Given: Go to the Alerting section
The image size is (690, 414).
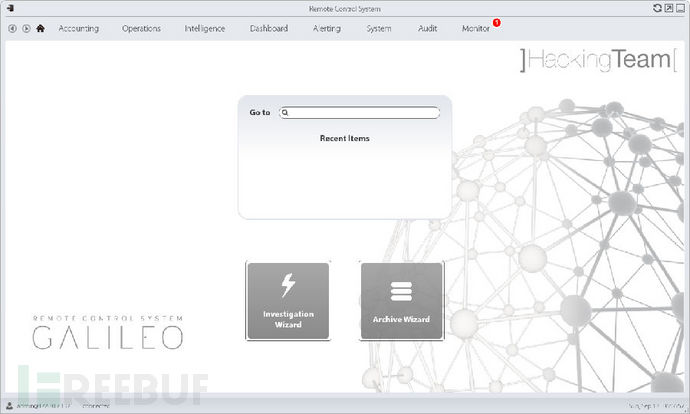Looking at the screenshot, I should click(x=327, y=29).
